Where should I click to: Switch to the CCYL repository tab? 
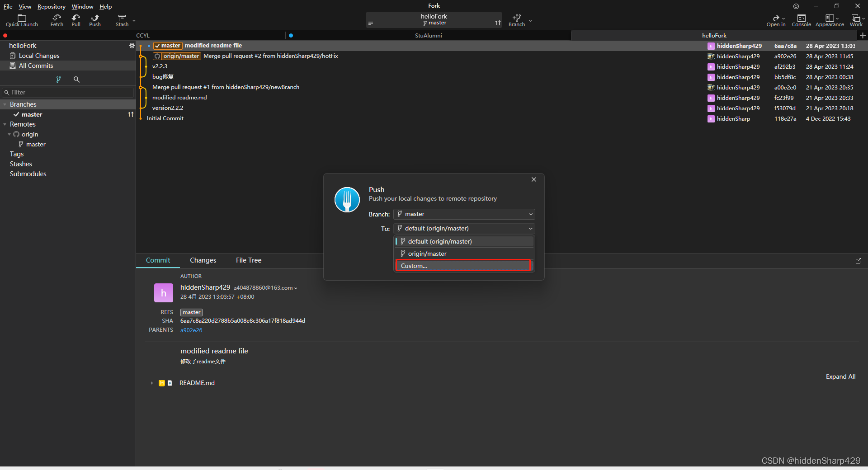pos(143,35)
